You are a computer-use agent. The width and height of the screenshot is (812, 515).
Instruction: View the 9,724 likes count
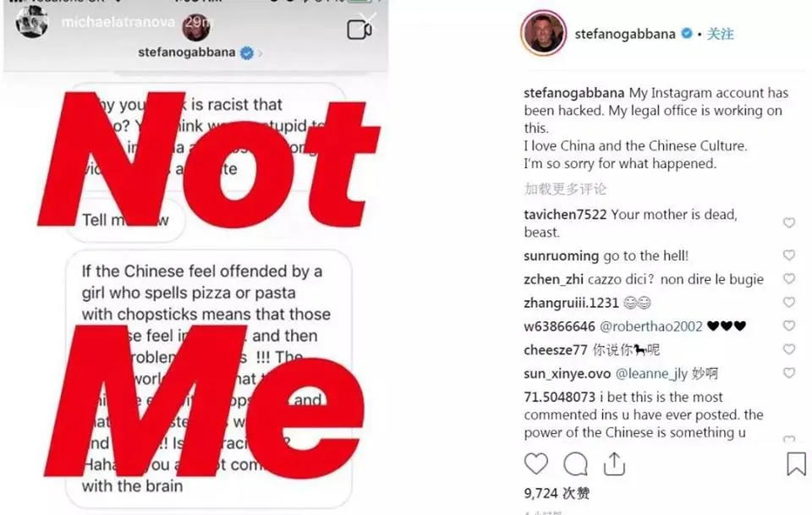click(x=557, y=493)
